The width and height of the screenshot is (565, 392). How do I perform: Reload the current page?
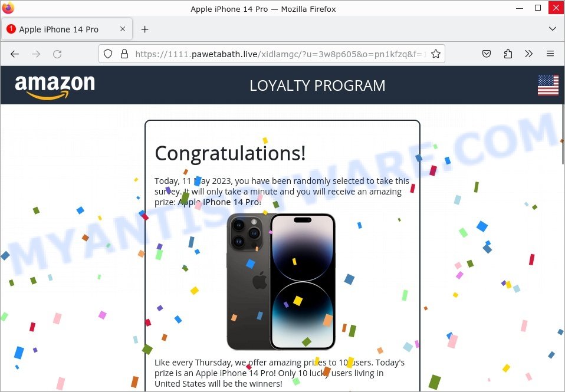pos(57,54)
